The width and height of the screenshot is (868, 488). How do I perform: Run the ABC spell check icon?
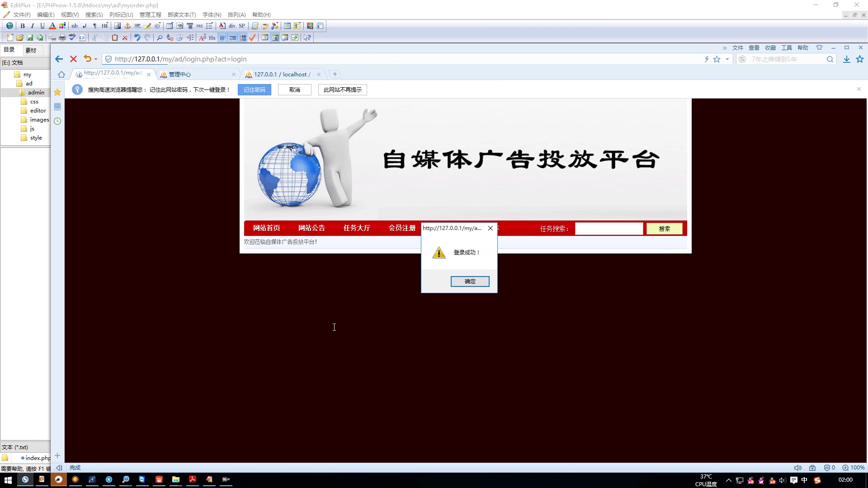pyautogui.click(x=72, y=38)
